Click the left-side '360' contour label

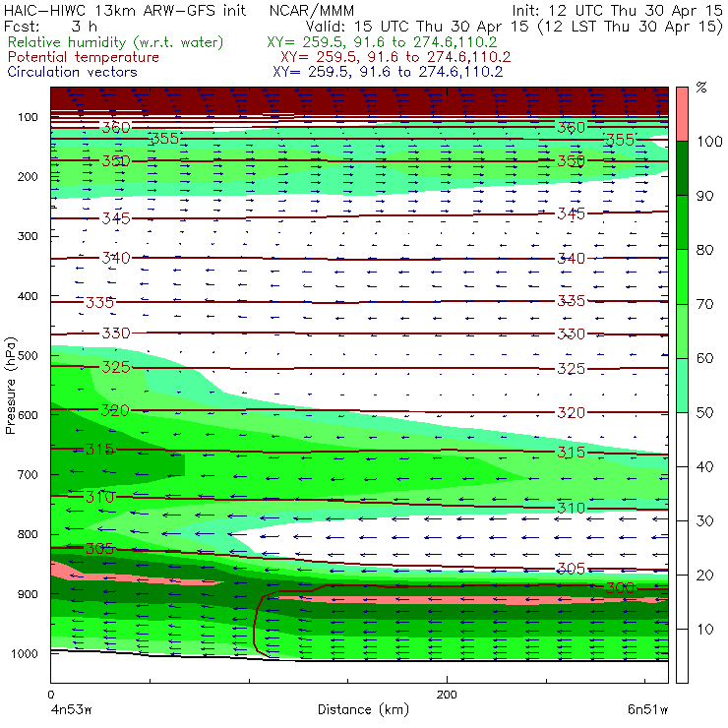pyautogui.click(x=116, y=128)
